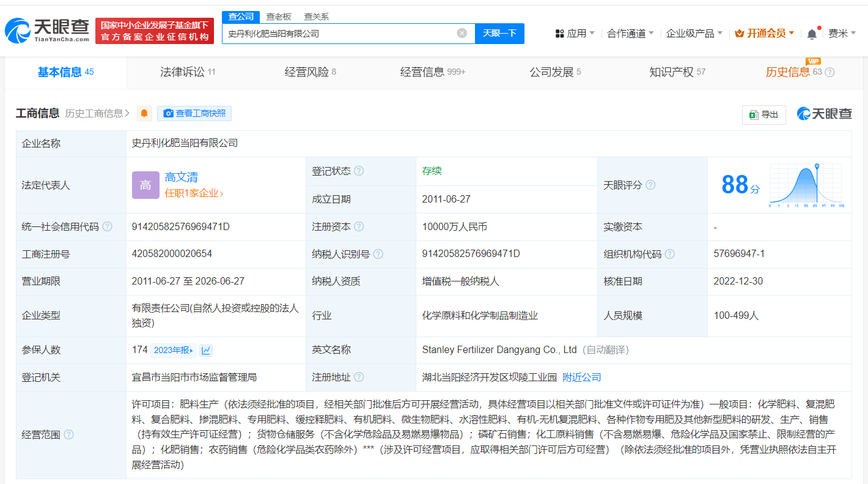
Task: Click the 导出 export button
Action: 764,114
